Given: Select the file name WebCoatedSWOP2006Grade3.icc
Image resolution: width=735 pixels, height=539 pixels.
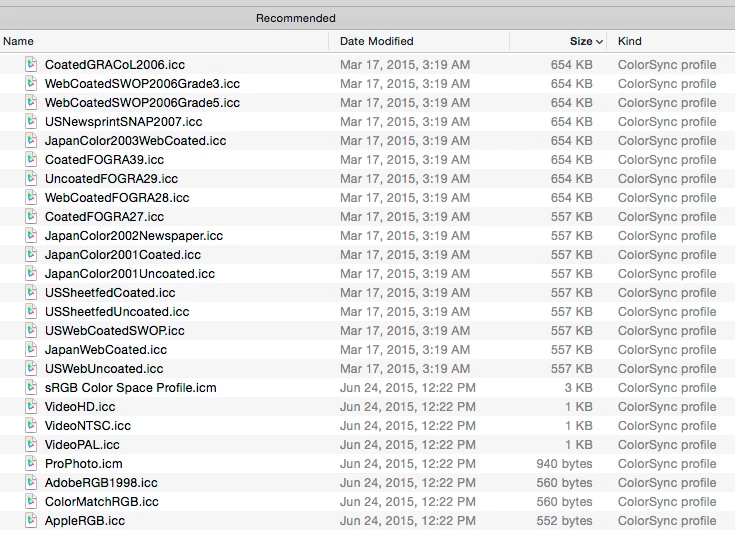Looking at the screenshot, I should coord(142,83).
